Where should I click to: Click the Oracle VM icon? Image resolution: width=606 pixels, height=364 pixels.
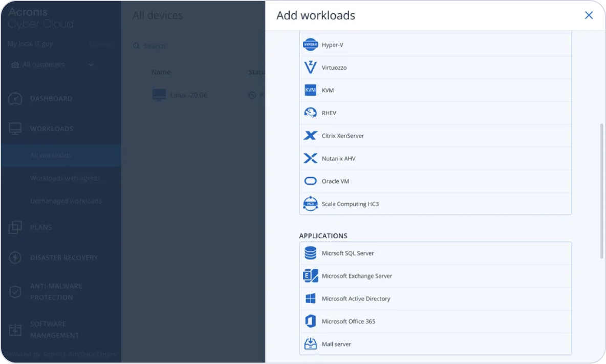click(310, 181)
